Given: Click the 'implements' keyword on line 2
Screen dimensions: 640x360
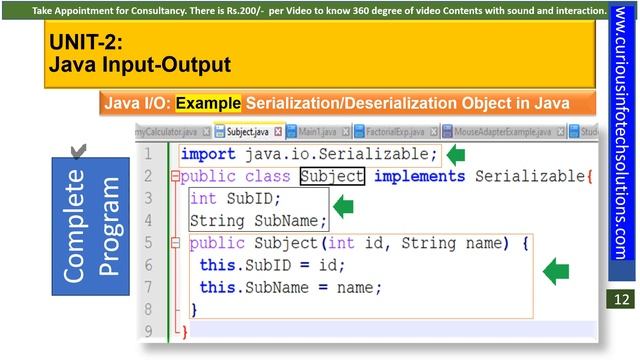Looking at the screenshot, I should pos(420,176).
